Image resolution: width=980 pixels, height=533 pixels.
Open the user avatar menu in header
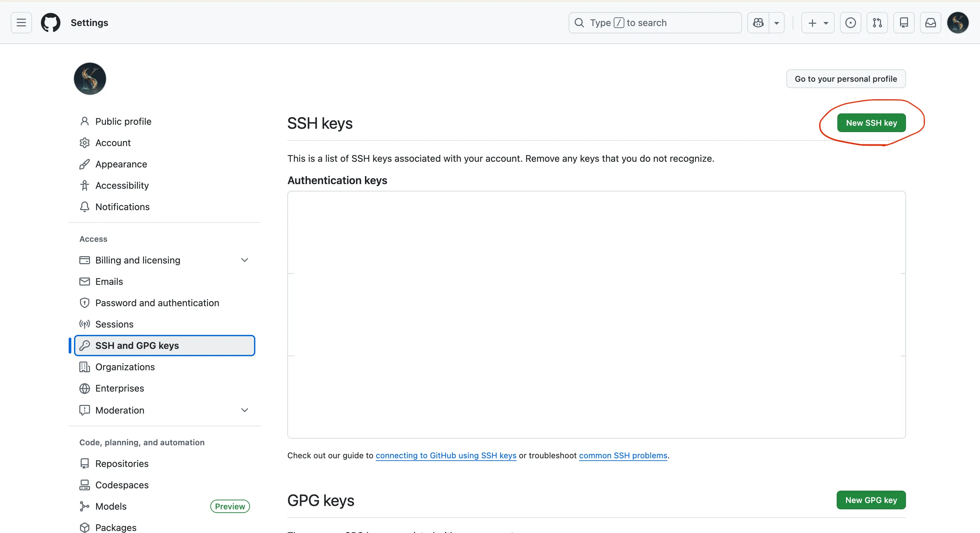click(958, 23)
